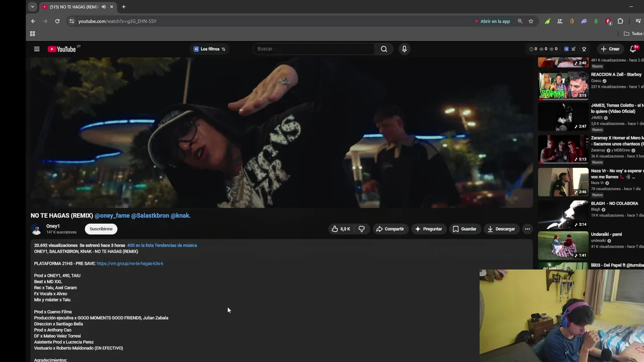Focus the Buscar search field
The image size is (644, 362).
[x=313, y=49]
